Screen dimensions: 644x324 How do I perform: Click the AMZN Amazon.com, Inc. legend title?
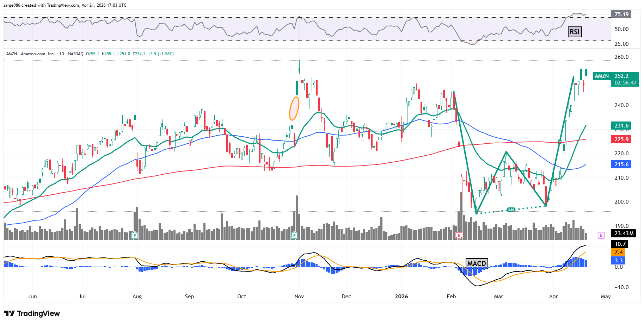30,54
